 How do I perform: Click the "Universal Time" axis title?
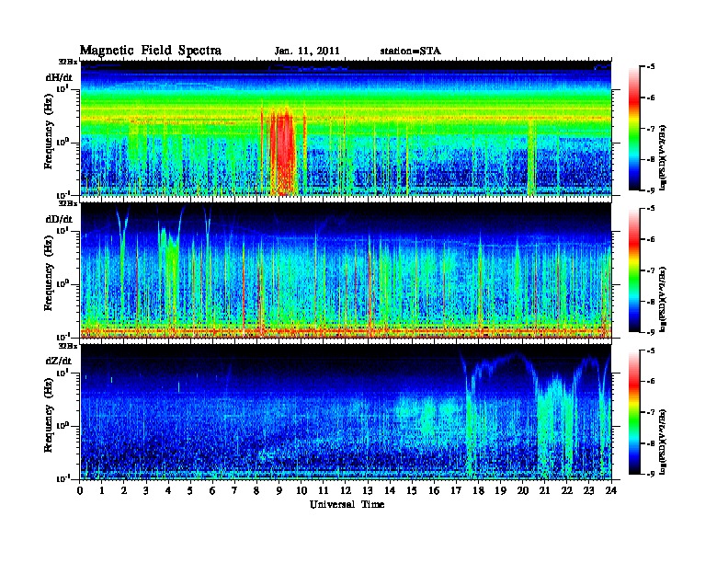click(x=347, y=504)
